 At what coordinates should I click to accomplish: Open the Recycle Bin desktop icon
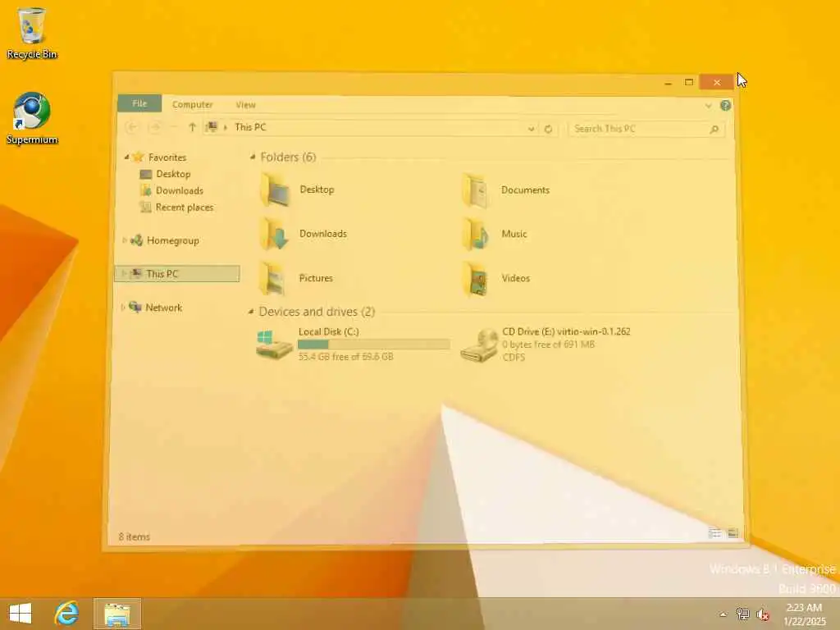pos(32,25)
